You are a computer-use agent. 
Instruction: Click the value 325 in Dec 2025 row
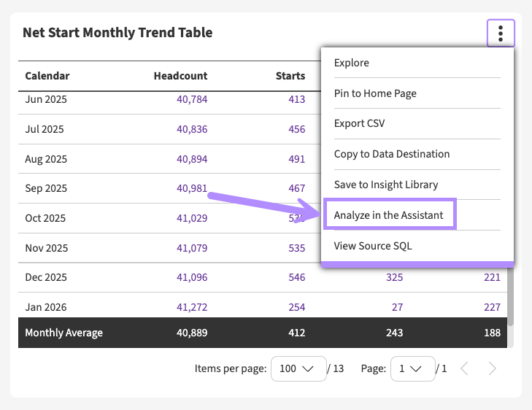[x=393, y=277]
